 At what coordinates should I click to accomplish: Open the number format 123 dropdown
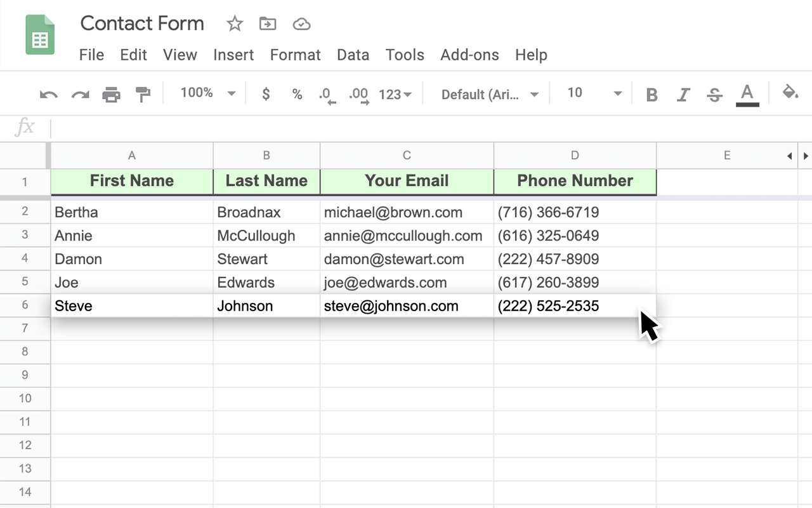pyautogui.click(x=394, y=93)
